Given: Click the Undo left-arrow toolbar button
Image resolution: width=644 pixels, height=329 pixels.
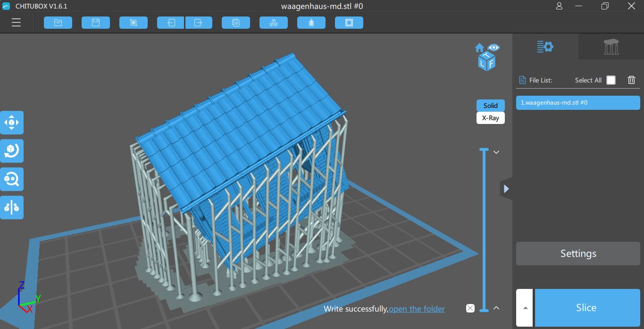Looking at the screenshot, I should pos(171,23).
